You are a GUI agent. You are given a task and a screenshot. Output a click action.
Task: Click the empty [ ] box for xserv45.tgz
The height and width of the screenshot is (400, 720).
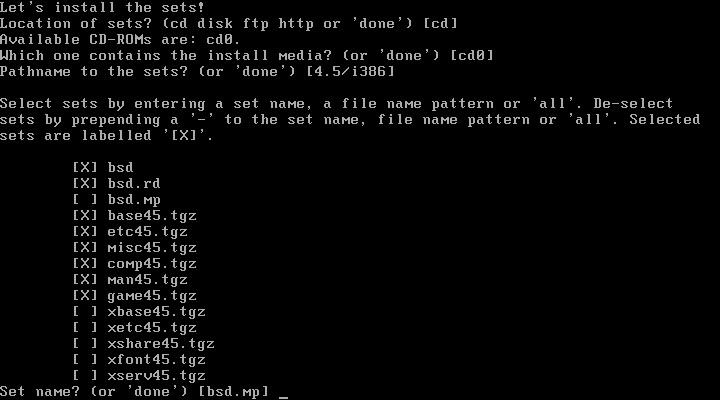click(85, 376)
